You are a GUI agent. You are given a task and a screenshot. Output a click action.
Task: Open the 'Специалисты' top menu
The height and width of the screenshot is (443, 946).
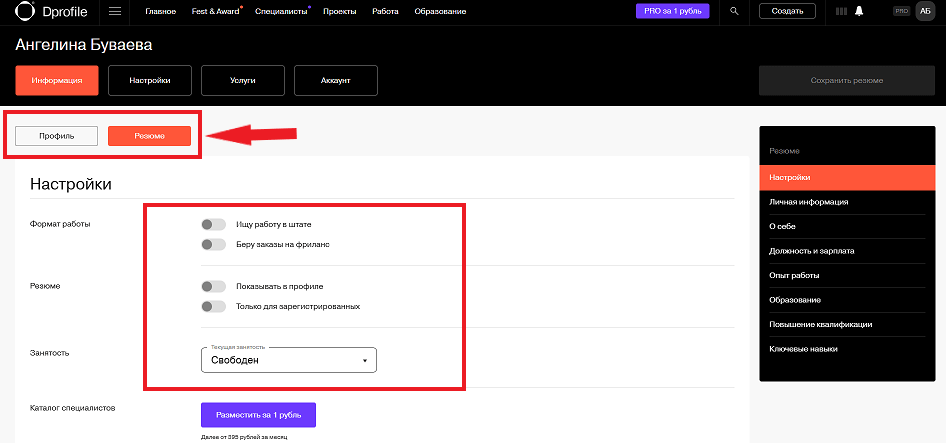pyautogui.click(x=281, y=11)
